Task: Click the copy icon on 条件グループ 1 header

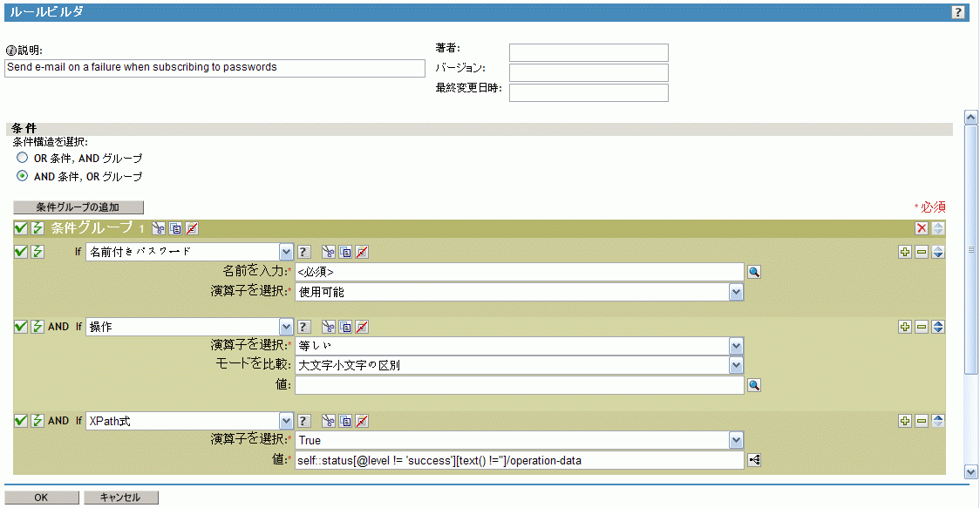Action: pyautogui.click(x=175, y=228)
